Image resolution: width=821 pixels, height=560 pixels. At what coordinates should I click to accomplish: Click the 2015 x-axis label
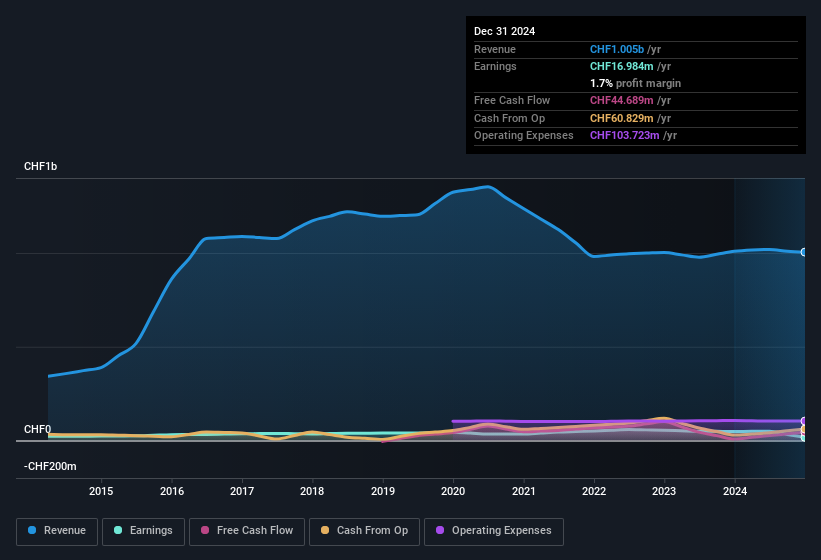coord(101,491)
